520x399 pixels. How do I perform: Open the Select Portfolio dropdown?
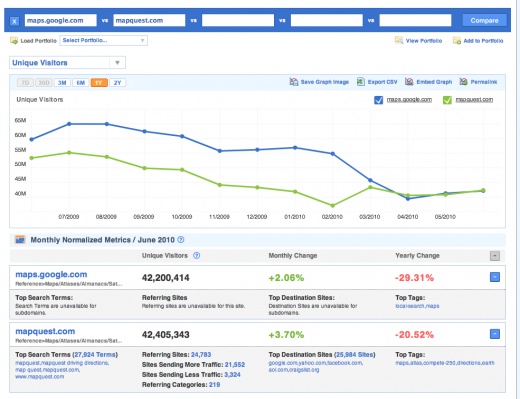point(104,41)
